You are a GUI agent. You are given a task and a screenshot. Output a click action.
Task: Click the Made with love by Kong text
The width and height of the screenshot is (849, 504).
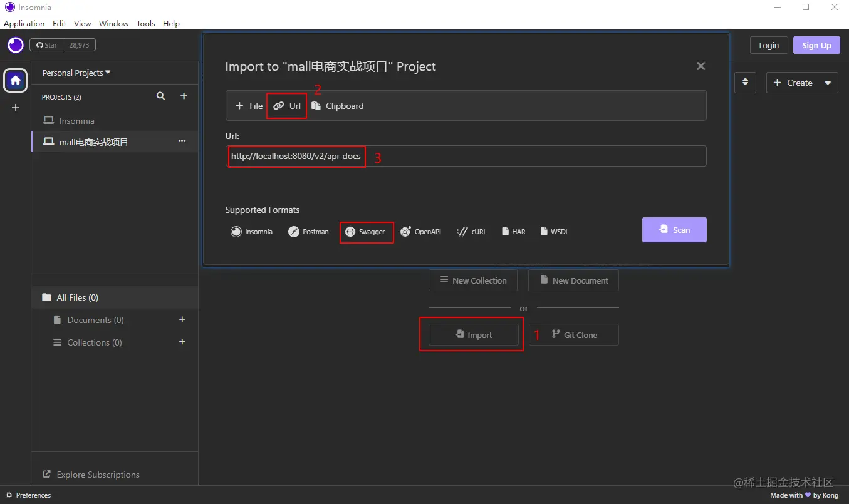(804, 495)
